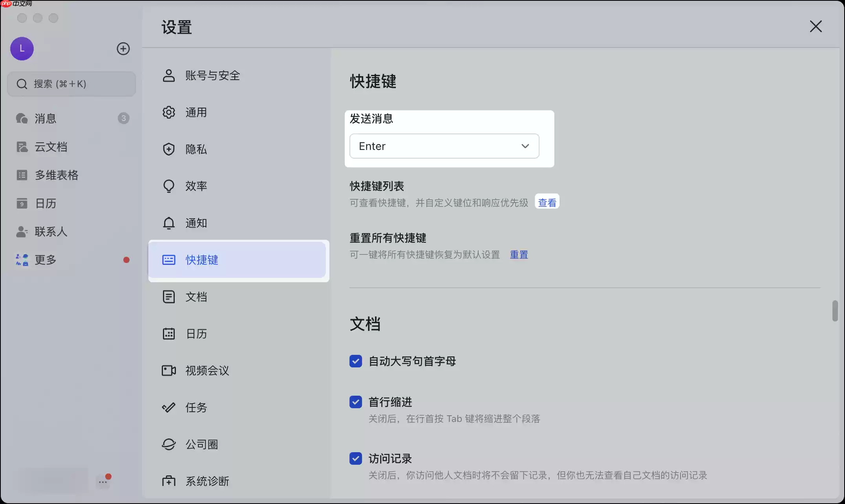
Task: Open 消息 (Messages) in the sidebar
Action: [45, 119]
